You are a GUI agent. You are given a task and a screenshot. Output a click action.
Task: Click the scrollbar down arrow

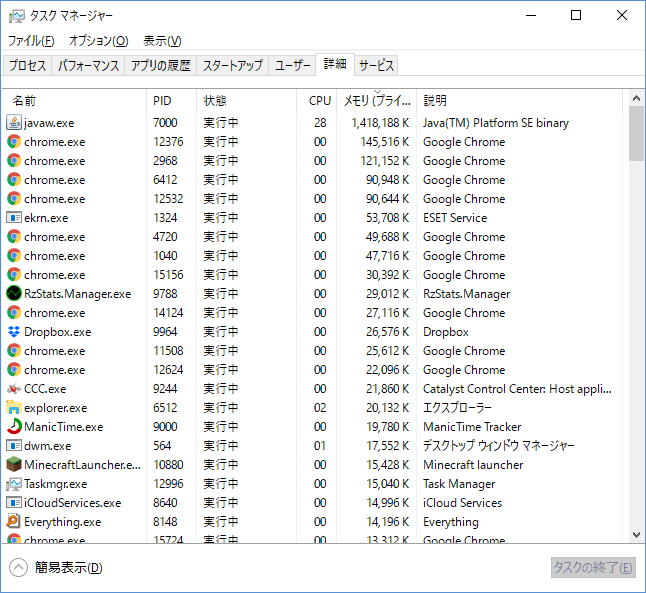(637, 535)
